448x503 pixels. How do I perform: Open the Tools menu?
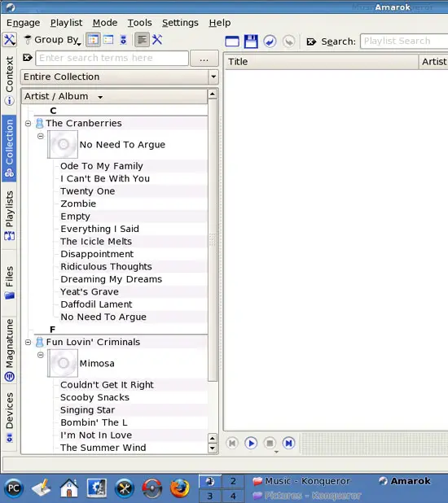(x=140, y=23)
